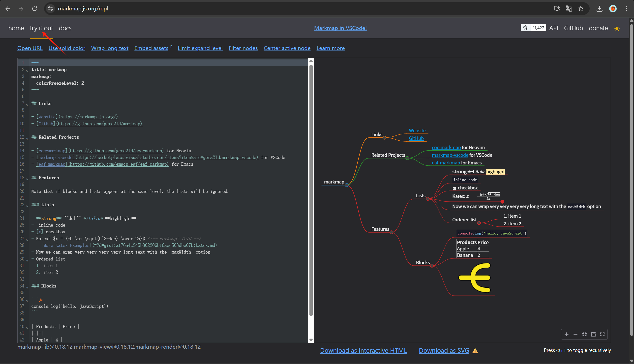Viewport: 634px width, 364px height.
Task: Toggle the Features node circle to collapse
Action: point(391,232)
